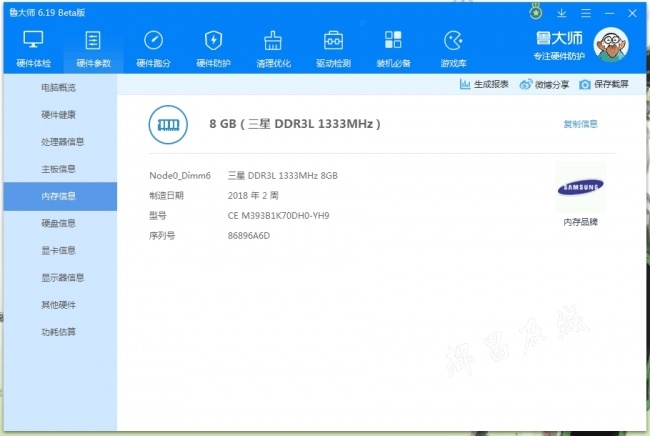Screen dimensions: 650x436
Task: Click 生成报表 generate report
Action: coord(484,85)
